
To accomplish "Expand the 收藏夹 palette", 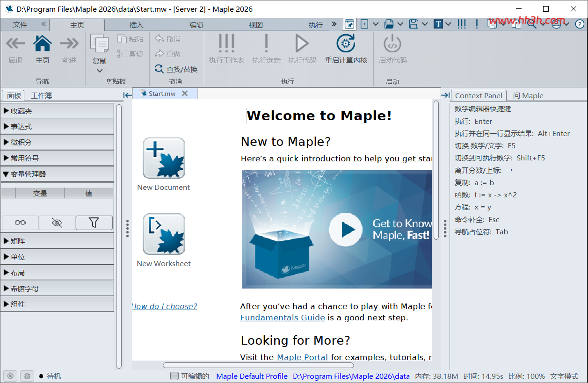I will (x=57, y=111).
